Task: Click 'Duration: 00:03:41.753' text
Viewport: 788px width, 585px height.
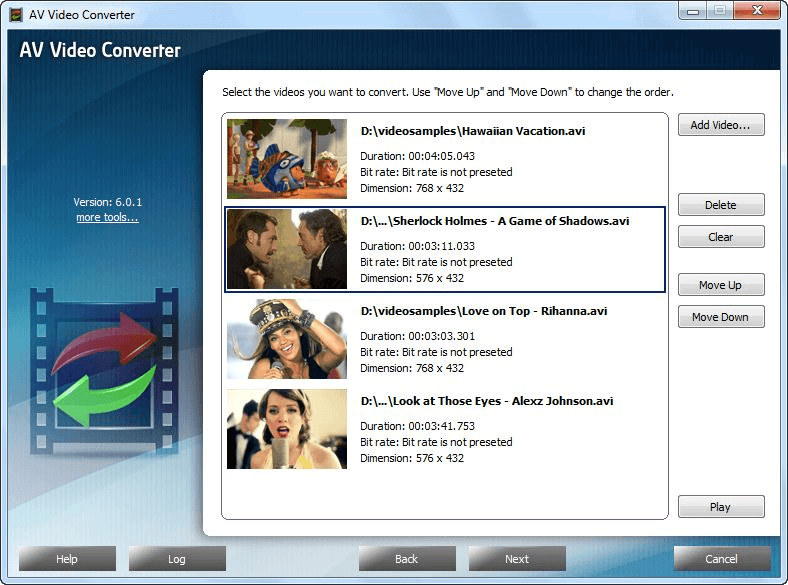Action: coord(418,426)
